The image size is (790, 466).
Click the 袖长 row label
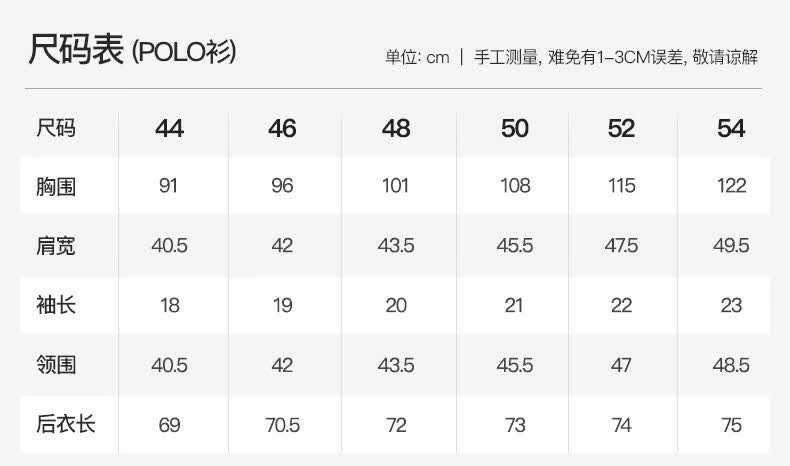56,305
